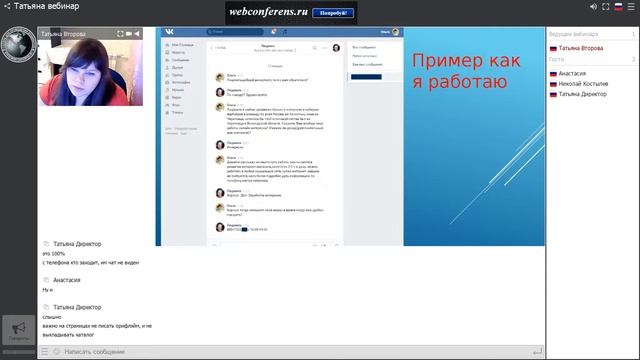Open the Russian flag language selector
The height and width of the screenshot is (360, 640).
[x=619, y=7]
